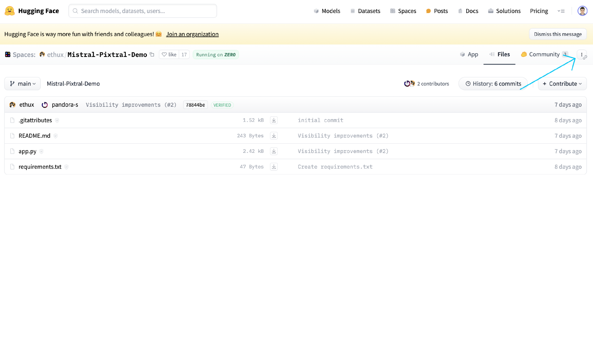Click the safe-scan shield beside app.py
The width and height of the screenshot is (593, 364).
[x=41, y=151]
